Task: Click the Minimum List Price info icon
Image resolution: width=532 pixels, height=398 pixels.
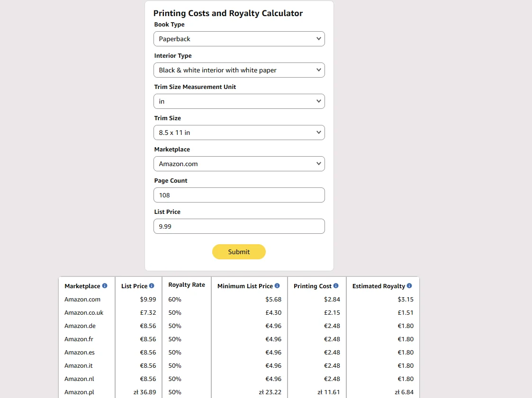Action: (x=277, y=286)
